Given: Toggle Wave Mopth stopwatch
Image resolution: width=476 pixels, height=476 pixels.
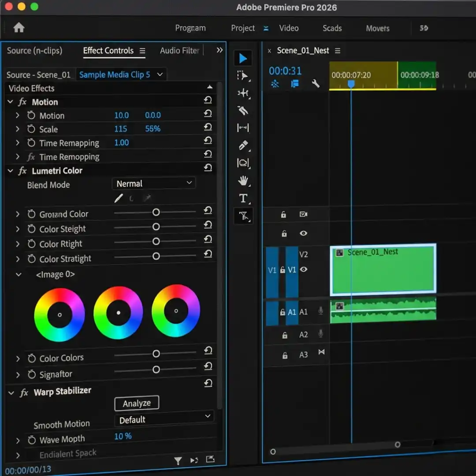Looking at the screenshot, I should pos(32,440).
